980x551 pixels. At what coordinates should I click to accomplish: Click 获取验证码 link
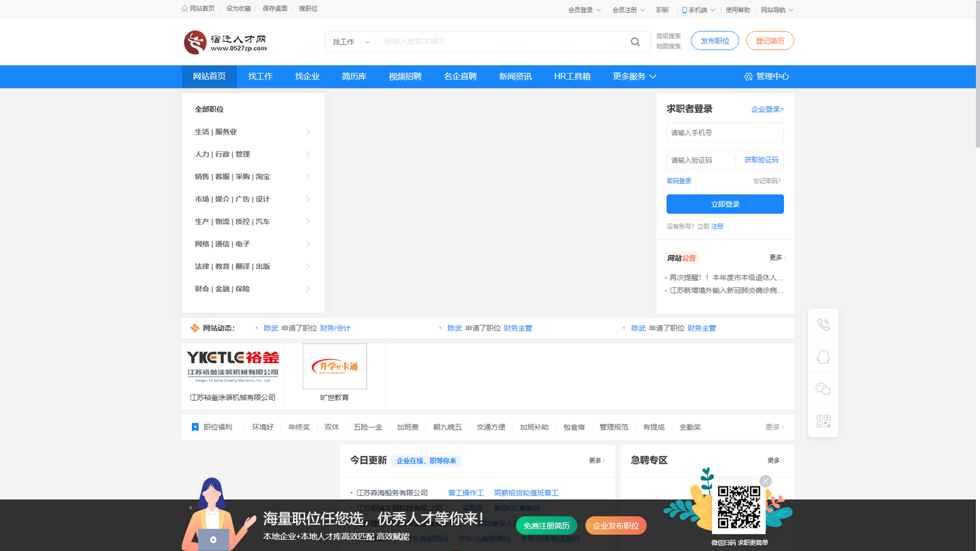click(x=761, y=160)
